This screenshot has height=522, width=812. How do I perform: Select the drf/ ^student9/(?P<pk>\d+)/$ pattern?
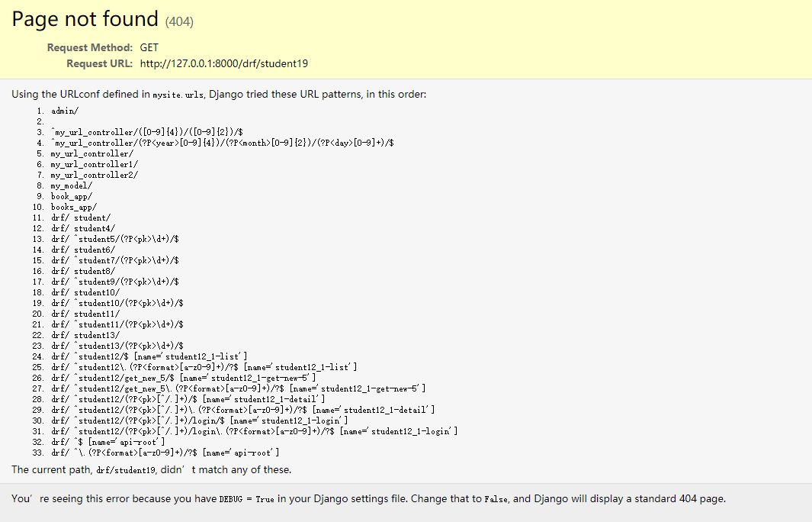pyautogui.click(x=115, y=282)
